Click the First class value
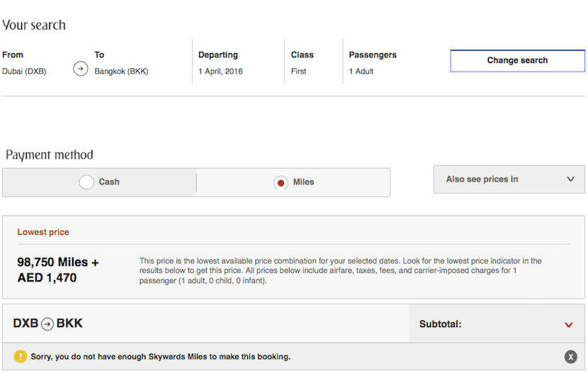588x373 pixels. click(x=298, y=71)
